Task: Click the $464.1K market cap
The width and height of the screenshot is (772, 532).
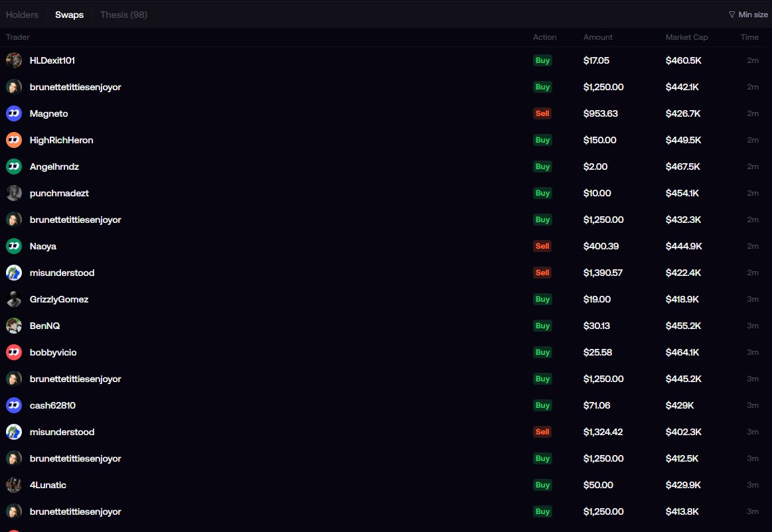Action: click(x=682, y=352)
